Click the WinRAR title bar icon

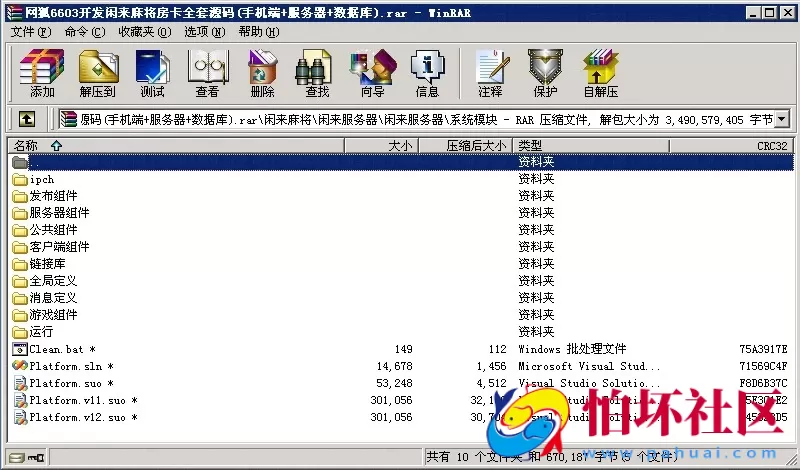pyautogui.click(x=14, y=13)
